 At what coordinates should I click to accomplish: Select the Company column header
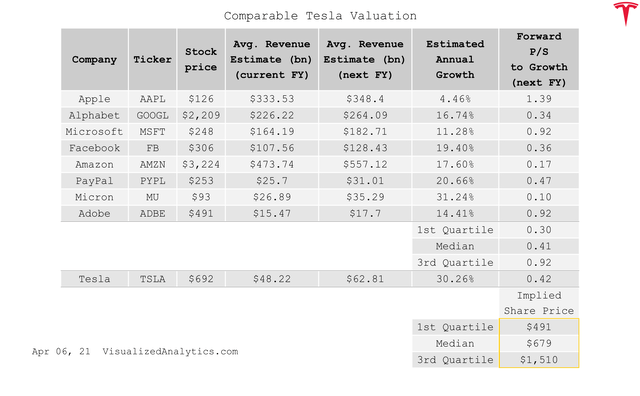click(94, 60)
